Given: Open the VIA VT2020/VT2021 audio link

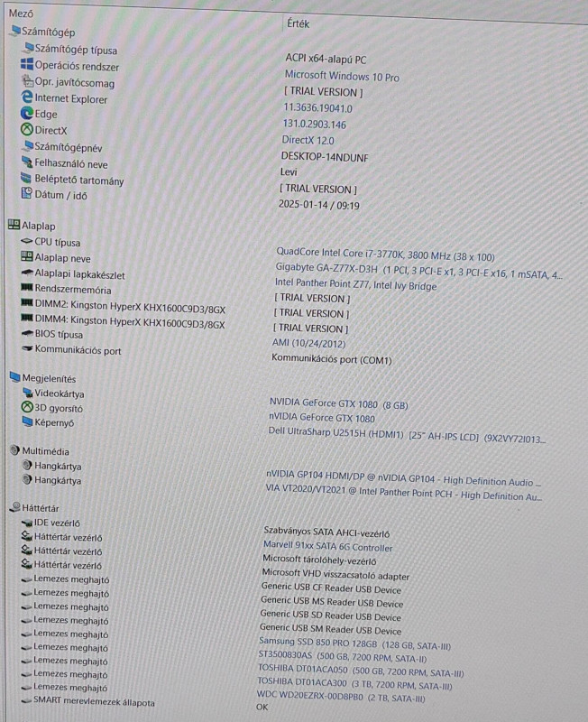Looking at the screenshot, I should click(x=403, y=493).
